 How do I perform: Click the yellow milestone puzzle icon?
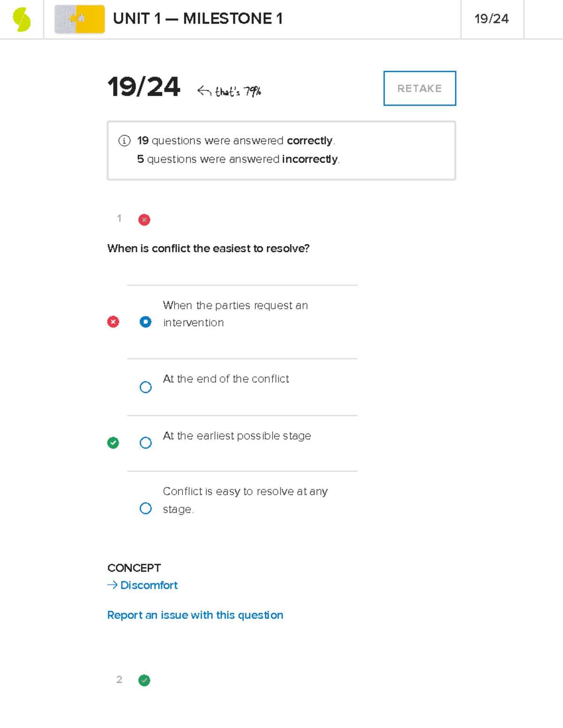pyautogui.click(x=79, y=20)
